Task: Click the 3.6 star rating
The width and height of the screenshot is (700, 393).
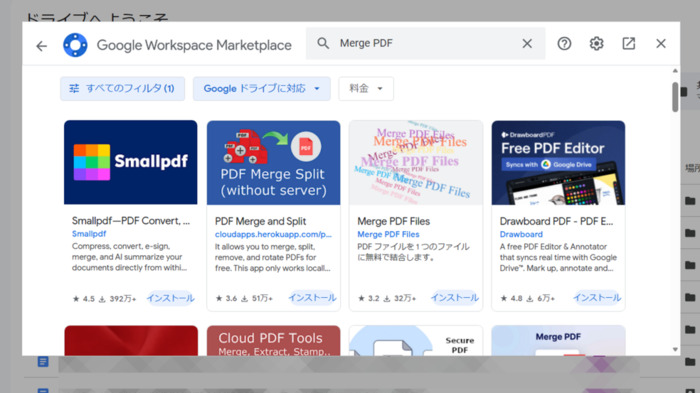Action: point(226,298)
